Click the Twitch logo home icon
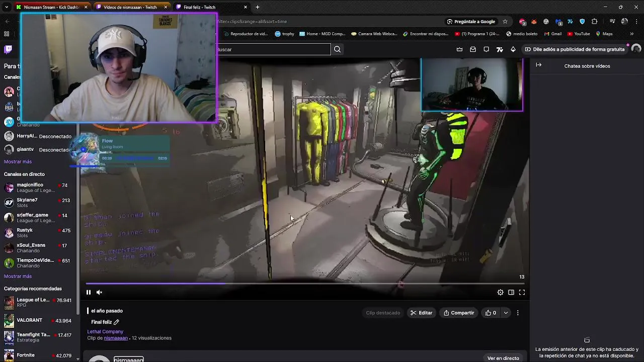Image resolution: width=644 pixels, height=362 pixels. pyautogui.click(x=9, y=49)
